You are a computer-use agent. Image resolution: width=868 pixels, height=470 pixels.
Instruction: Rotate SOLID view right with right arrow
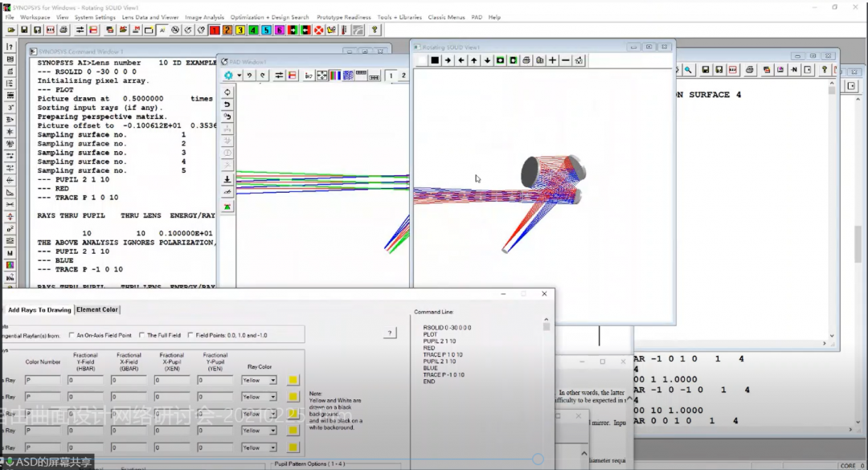448,60
